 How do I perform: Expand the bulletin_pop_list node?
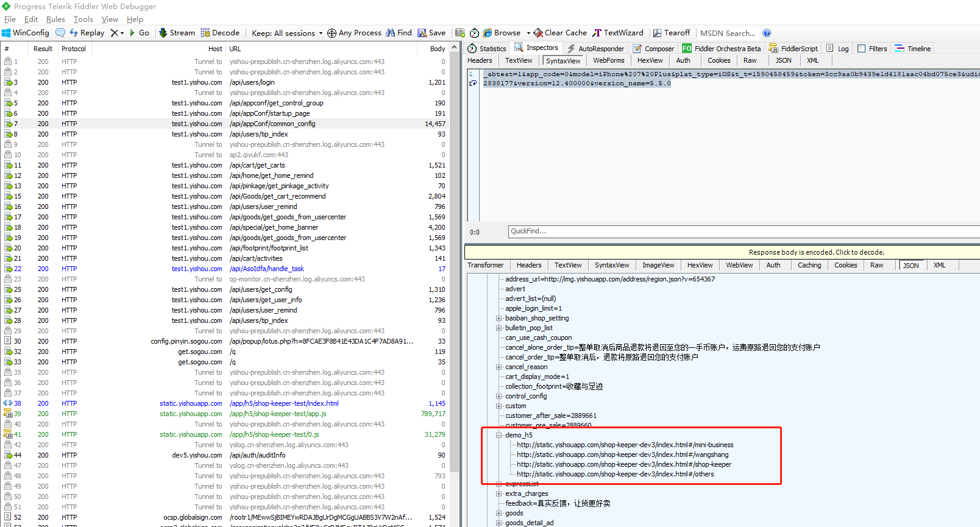coord(499,328)
